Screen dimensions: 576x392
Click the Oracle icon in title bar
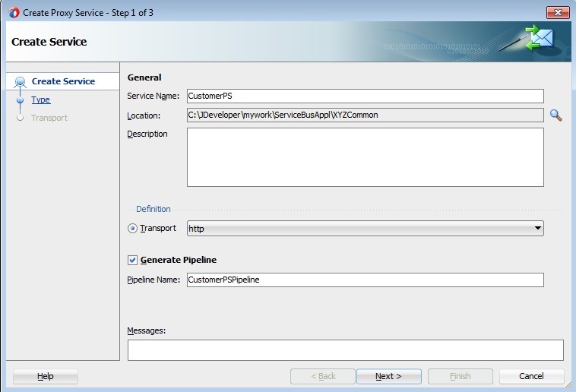point(13,12)
